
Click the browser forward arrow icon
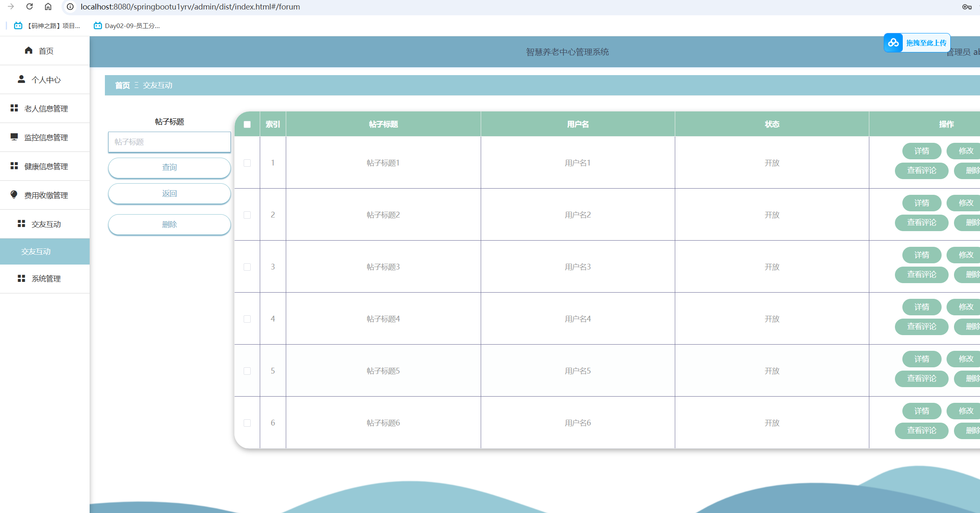coord(11,7)
